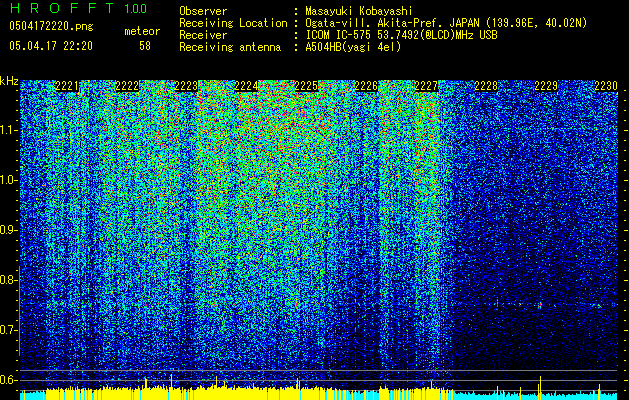The height and width of the screenshot is (400, 629).
Task: Click the 0.9 frequency axis label
Action: tap(8, 230)
